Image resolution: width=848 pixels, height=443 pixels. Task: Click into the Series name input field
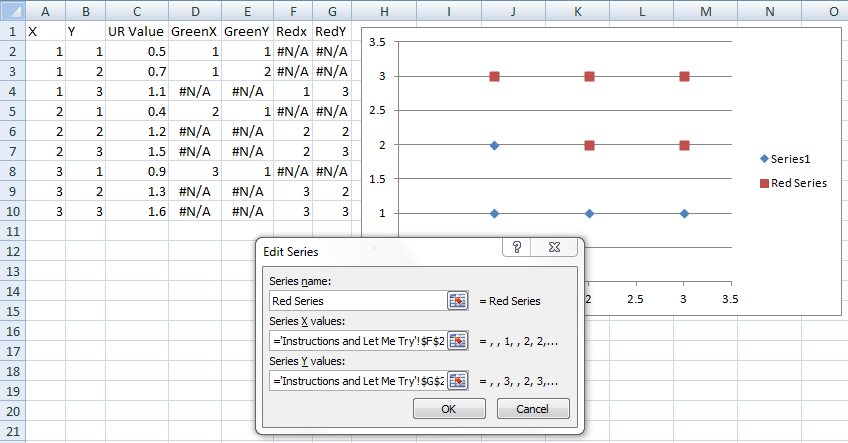[x=358, y=301]
